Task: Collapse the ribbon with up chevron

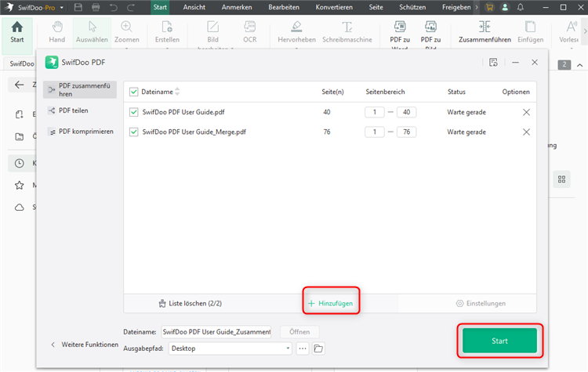Action: click(579, 65)
